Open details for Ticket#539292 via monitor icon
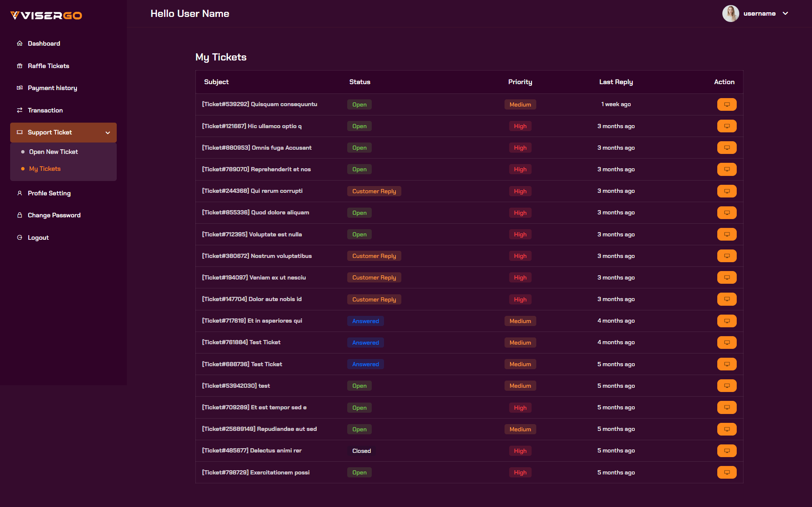Screen dimensions: 812x507 727,104
